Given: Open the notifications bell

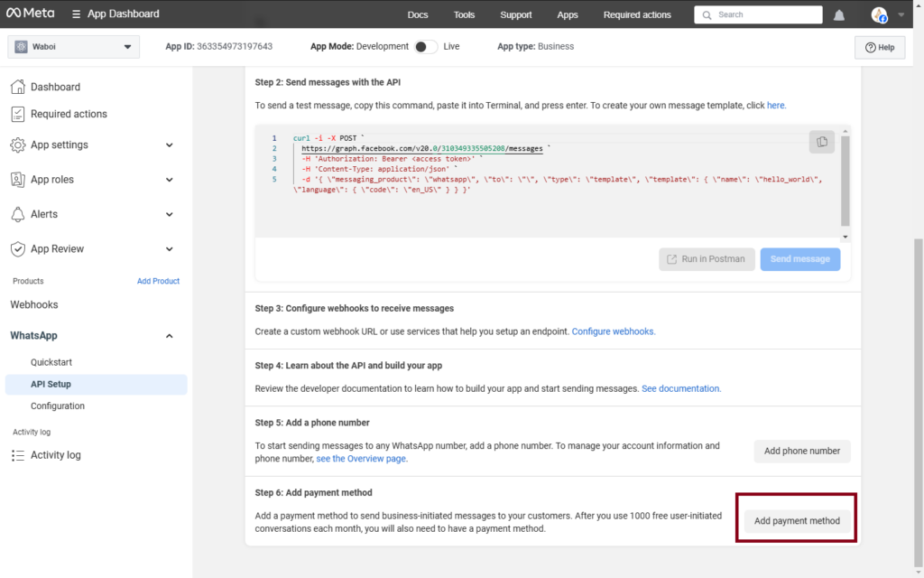Looking at the screenshot, I should pos(838,14).
